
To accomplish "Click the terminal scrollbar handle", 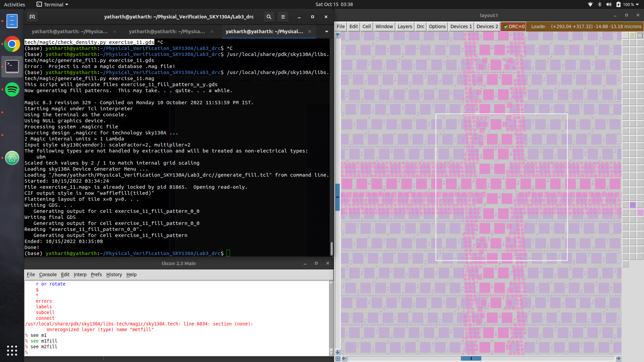I will [x=331, y=249].
